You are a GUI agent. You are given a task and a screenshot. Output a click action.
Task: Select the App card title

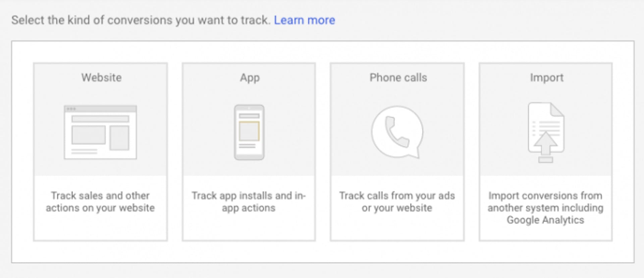[x=250, y=78]
